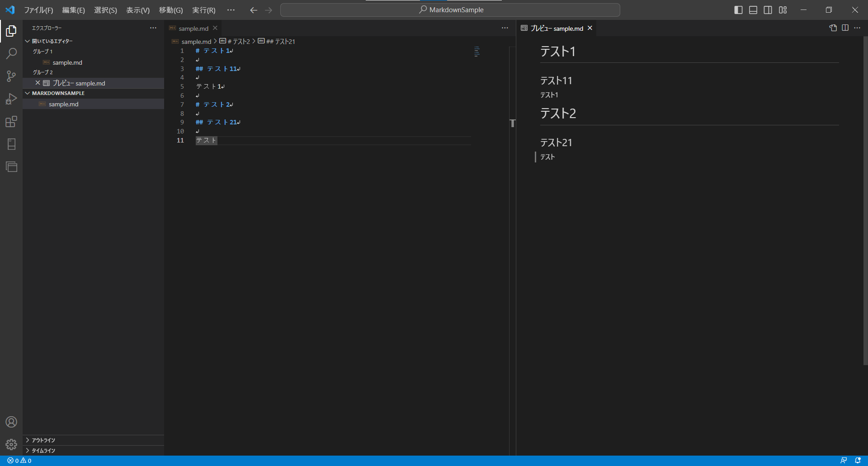Select sample.md under グループ 1
Image resolution: width=868 pixels, height=466 pixels.
click(93, 62)
